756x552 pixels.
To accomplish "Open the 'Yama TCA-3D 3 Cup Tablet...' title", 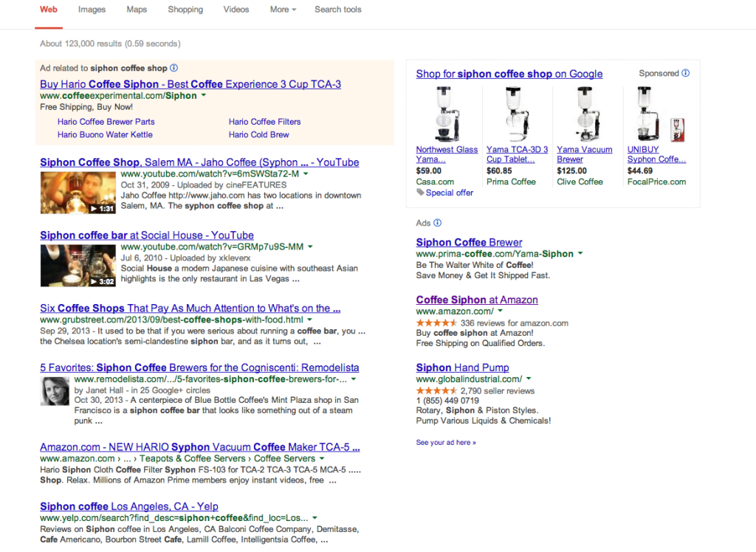I will [x=518, y=154].
